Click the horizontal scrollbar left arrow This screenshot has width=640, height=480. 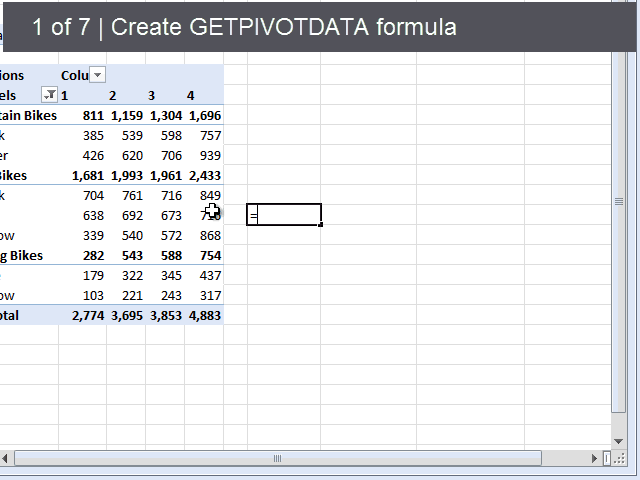point(6,458)
